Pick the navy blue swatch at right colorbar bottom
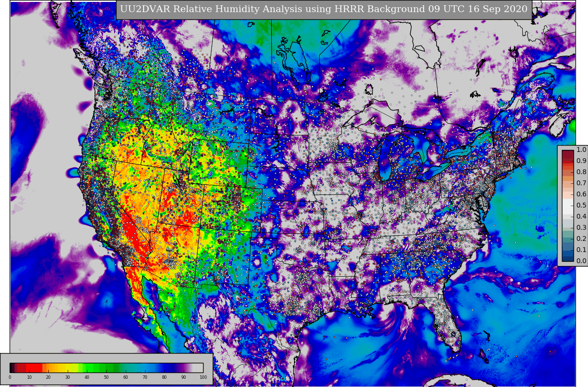Viewport: 588px width, 387px height. point(568,258)
